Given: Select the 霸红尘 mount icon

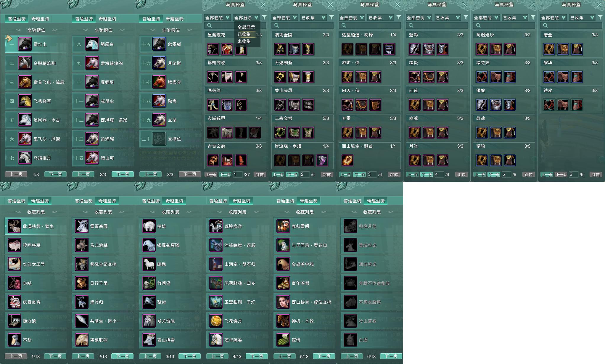Looking at the screenshot, I should pos(25,44).
